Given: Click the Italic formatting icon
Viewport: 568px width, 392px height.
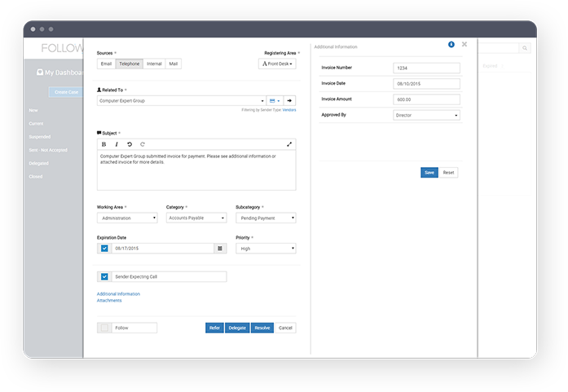Looking at the screenshot, I should tap(117, 144).
